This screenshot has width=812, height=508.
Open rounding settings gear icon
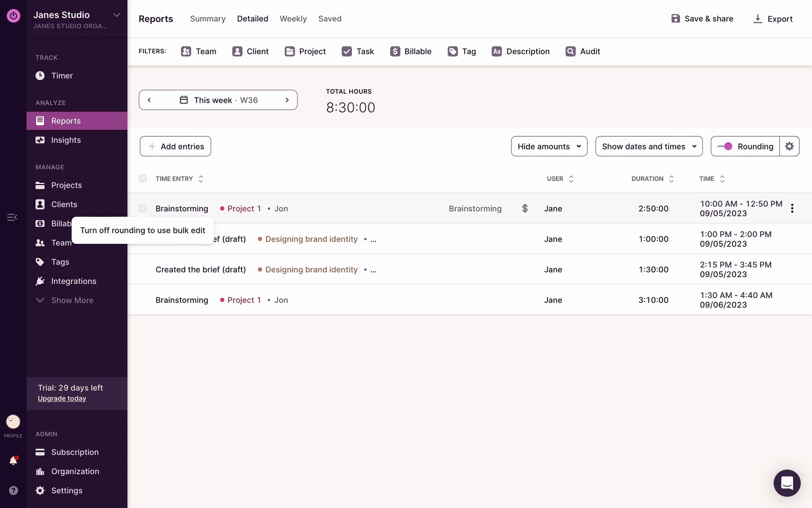click(x=789, y=146)
